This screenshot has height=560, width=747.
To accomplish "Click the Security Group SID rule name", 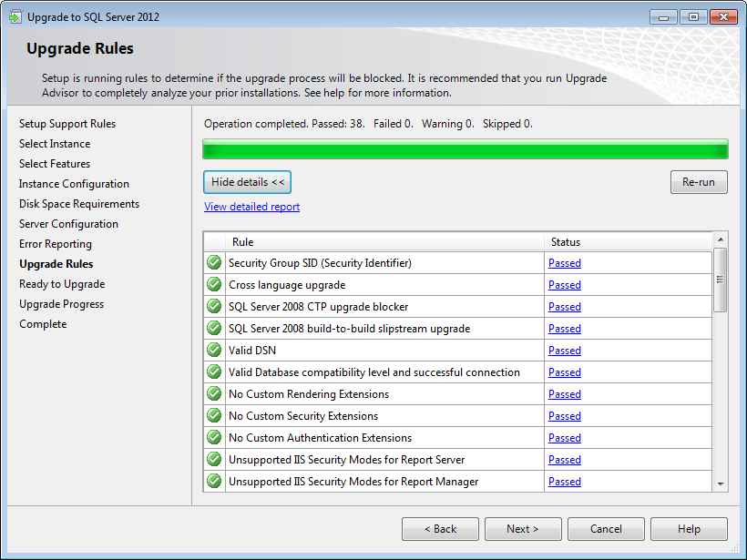I will [320, 263].
